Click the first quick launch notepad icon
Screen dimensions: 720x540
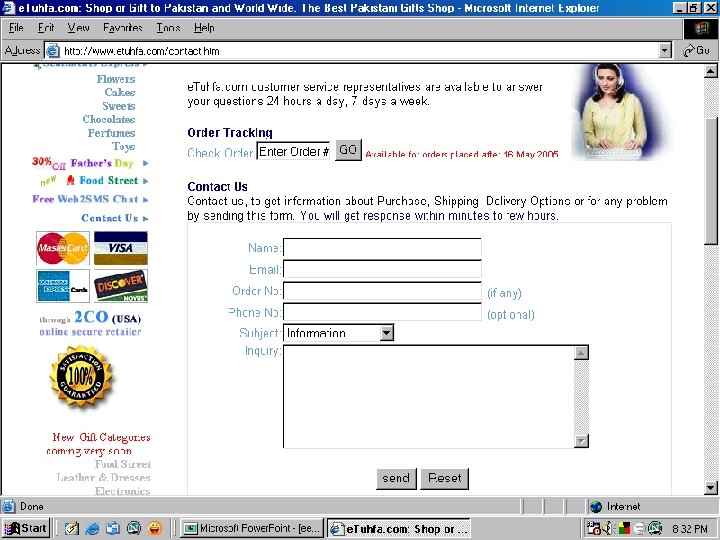(71, 529)
